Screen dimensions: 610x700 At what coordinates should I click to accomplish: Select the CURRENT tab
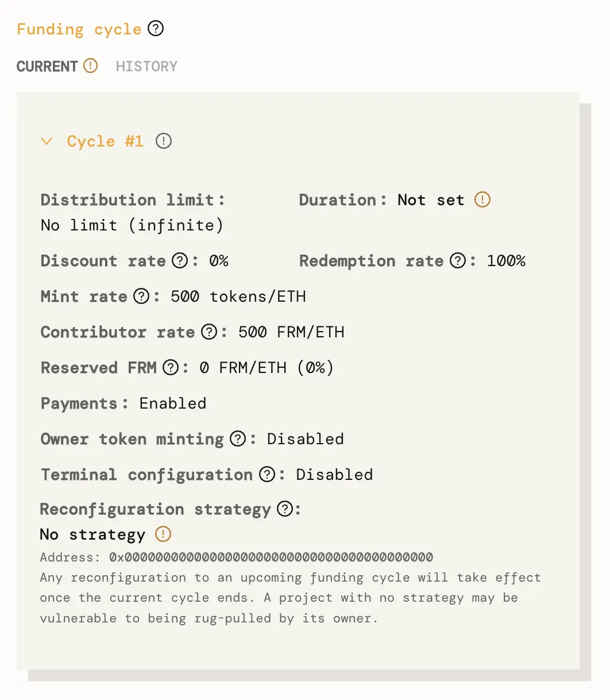click(x=47, y=66)
